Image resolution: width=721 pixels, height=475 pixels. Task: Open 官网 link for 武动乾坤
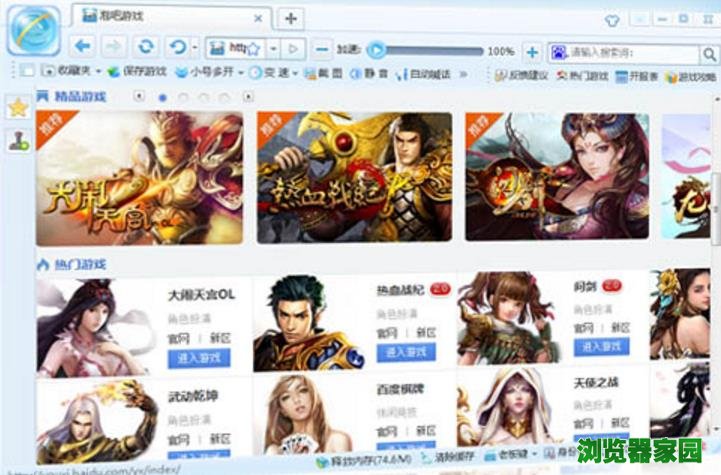pyautogui.click(x=178, y=439)
